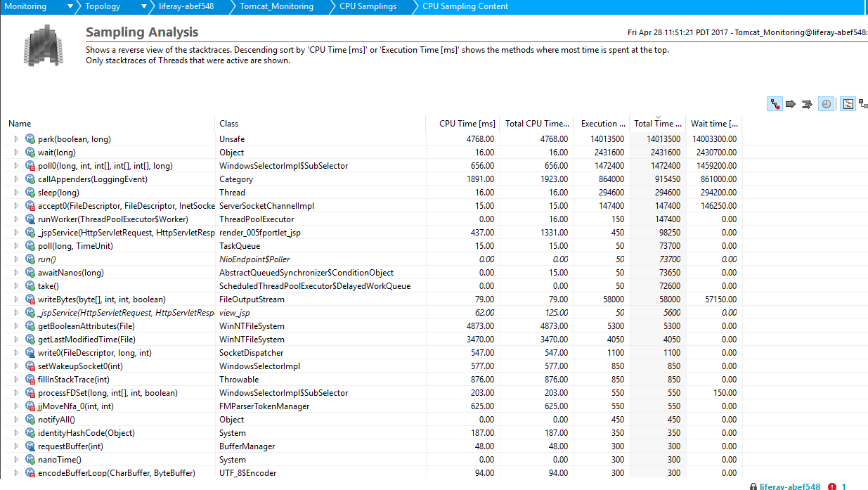The image size is (868, 490).
Task: Sort by Execution column header
Action: 603,124
